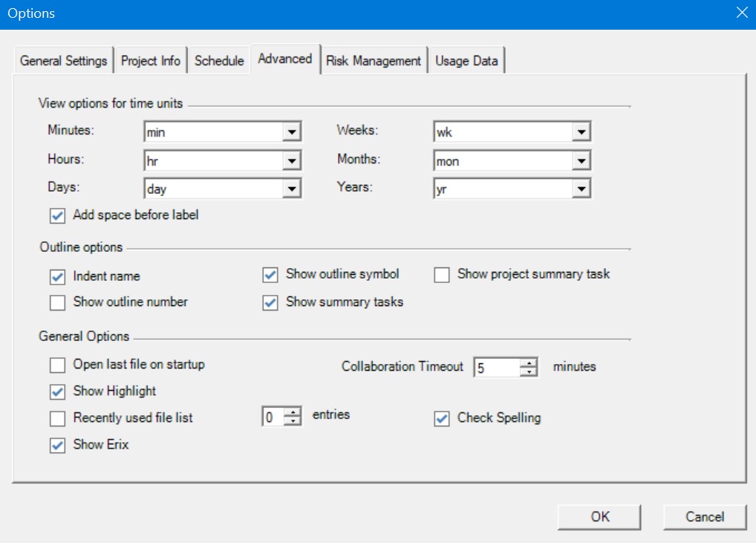Select the Schedule tab

pos(219,61)
